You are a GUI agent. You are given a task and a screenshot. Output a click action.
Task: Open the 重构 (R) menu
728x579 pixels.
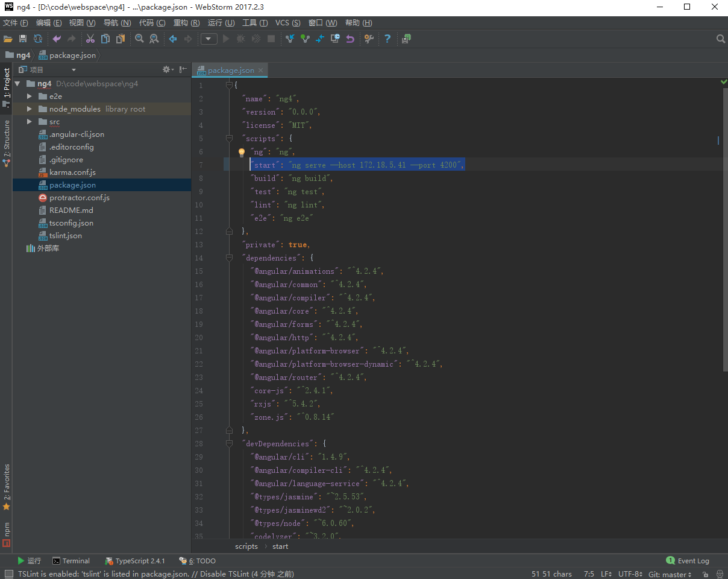[x=187, y=23]
